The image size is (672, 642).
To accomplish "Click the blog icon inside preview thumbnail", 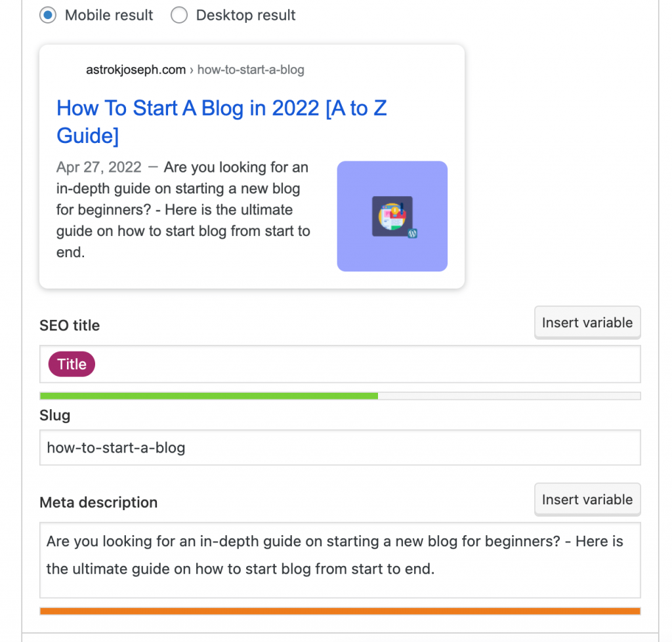I will point(392,216).
